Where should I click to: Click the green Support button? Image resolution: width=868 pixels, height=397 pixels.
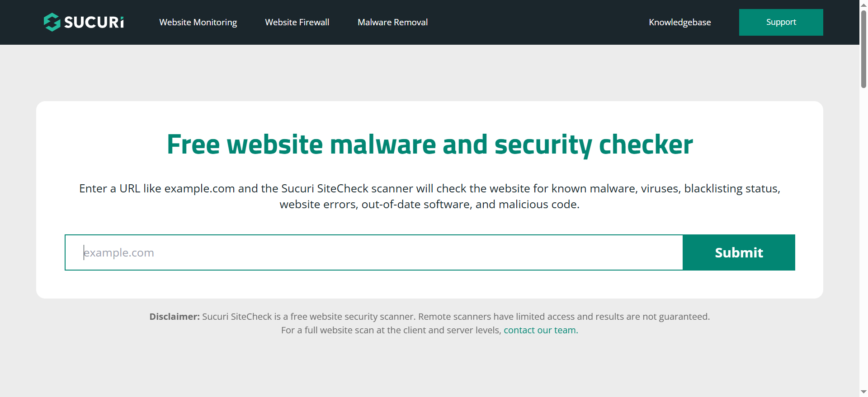(x=781, y=22)
